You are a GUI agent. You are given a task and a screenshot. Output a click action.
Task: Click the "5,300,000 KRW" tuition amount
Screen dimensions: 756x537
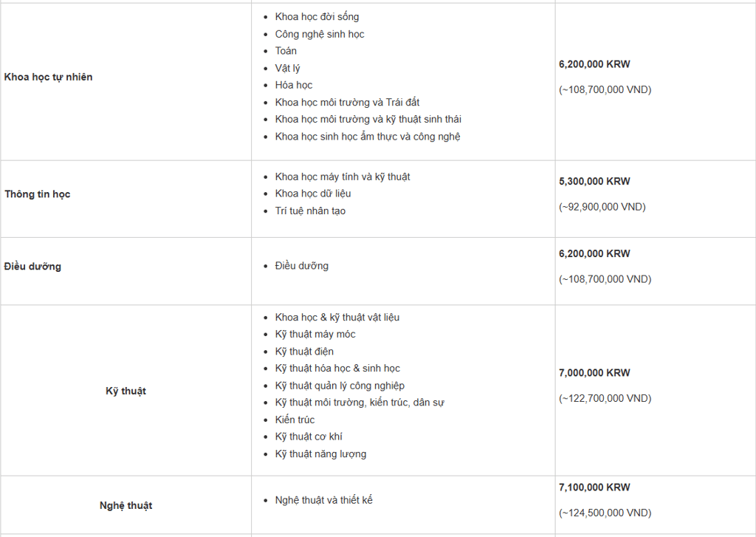pos(595,181)
